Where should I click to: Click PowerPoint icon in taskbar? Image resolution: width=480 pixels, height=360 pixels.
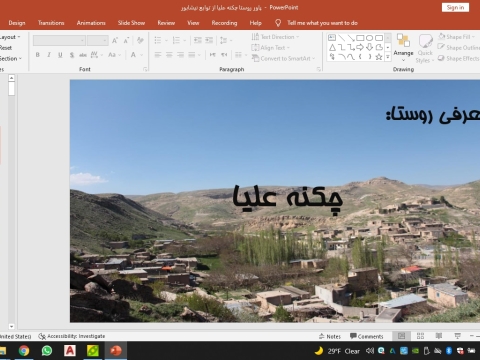116,351
